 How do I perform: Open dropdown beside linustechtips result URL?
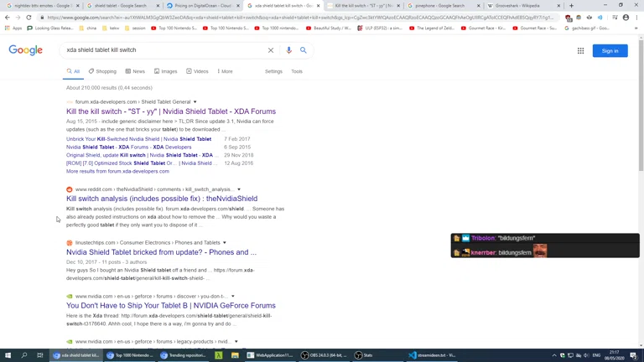click(x=225, y=243)
